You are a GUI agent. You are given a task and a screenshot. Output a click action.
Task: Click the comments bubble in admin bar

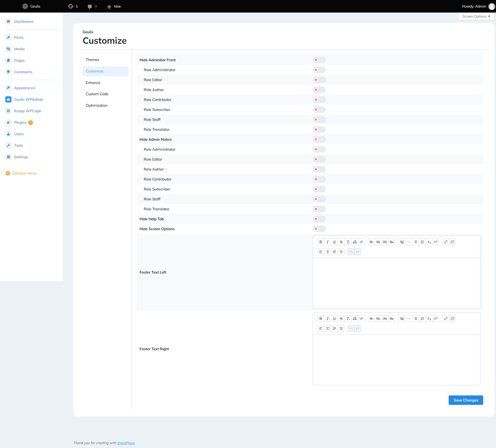pyautogui.click(x=90, y=7)
